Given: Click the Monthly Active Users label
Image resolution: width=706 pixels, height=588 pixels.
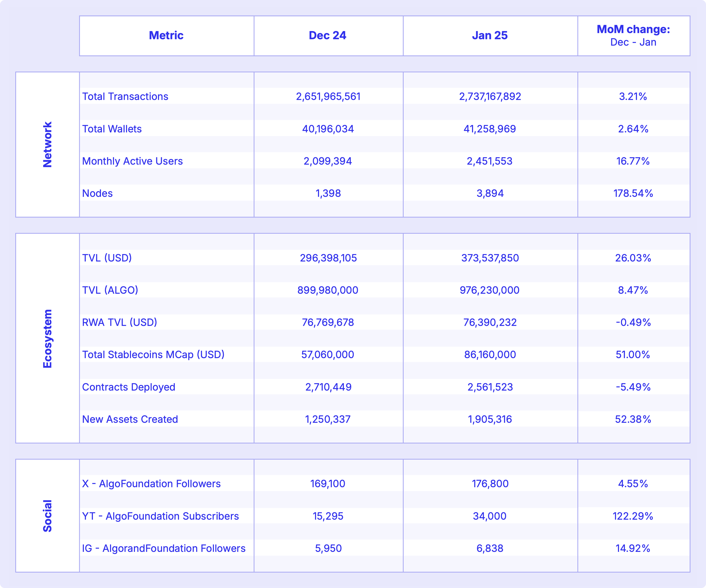Looking at the screenshot, I should [133, 161].
